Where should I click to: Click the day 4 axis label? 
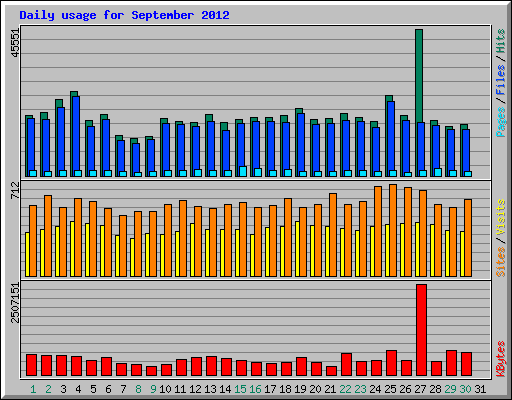pyautogui.click(x=78, y=389)
